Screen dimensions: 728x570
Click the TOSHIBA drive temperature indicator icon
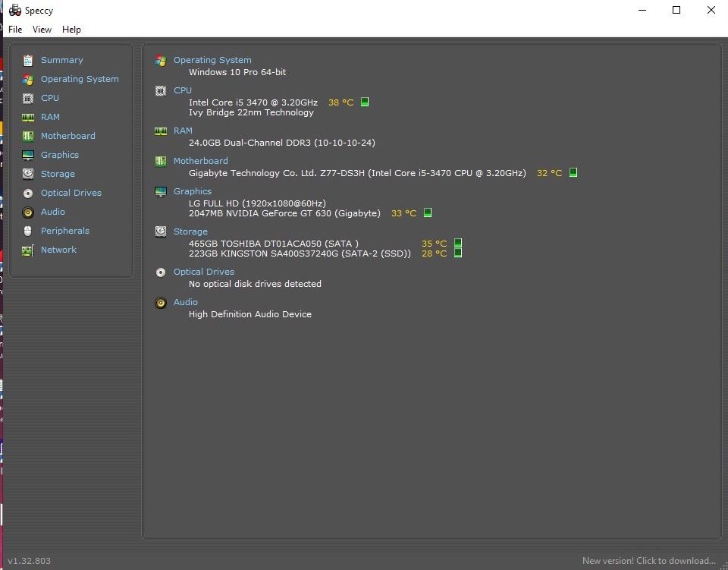458,243
